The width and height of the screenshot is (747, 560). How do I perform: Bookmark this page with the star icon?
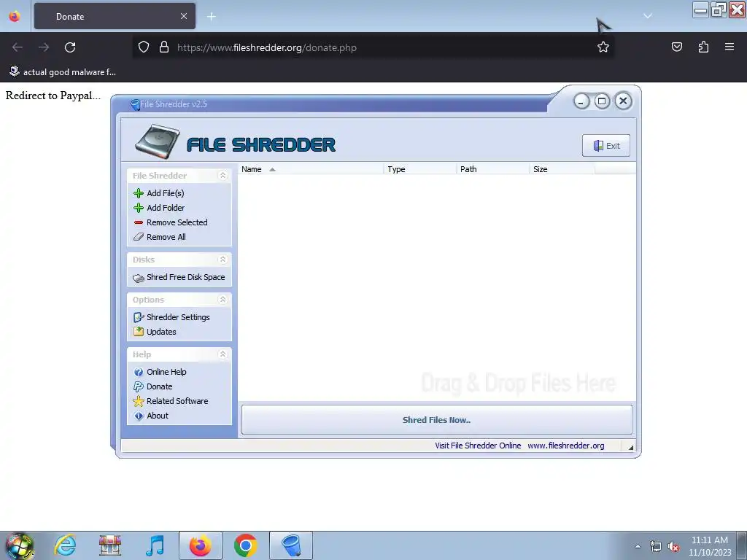603,47
